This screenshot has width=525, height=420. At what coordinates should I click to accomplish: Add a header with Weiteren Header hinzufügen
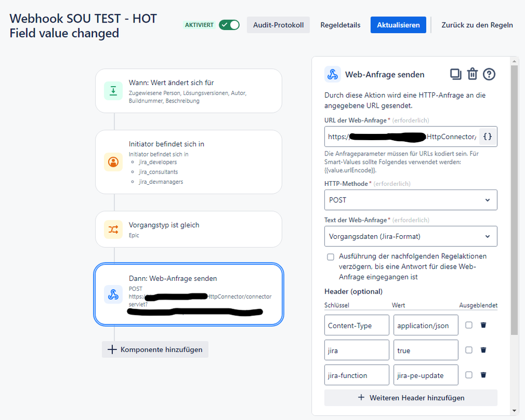pos(410,398)
